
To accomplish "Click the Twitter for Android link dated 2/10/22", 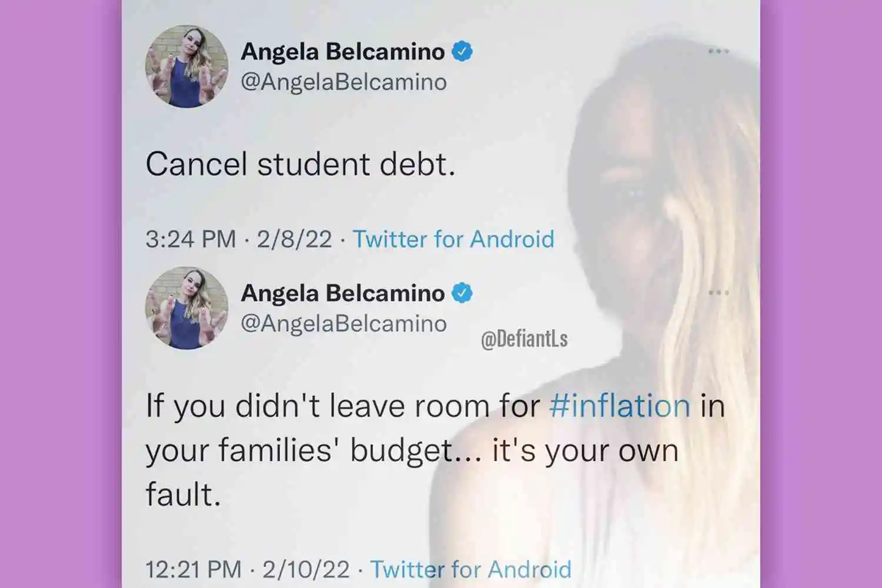I will click(x=470, y=569).
